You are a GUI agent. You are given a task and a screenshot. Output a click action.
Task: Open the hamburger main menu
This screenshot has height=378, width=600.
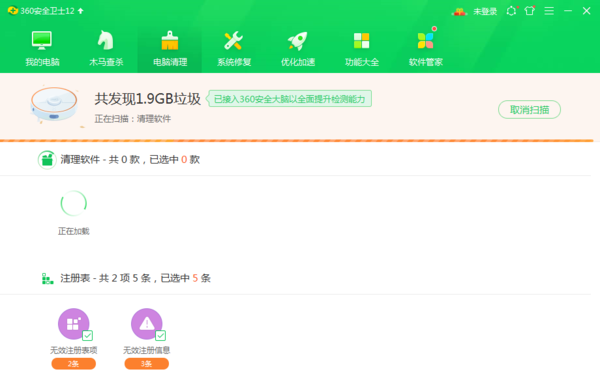(x=549, y=11)
